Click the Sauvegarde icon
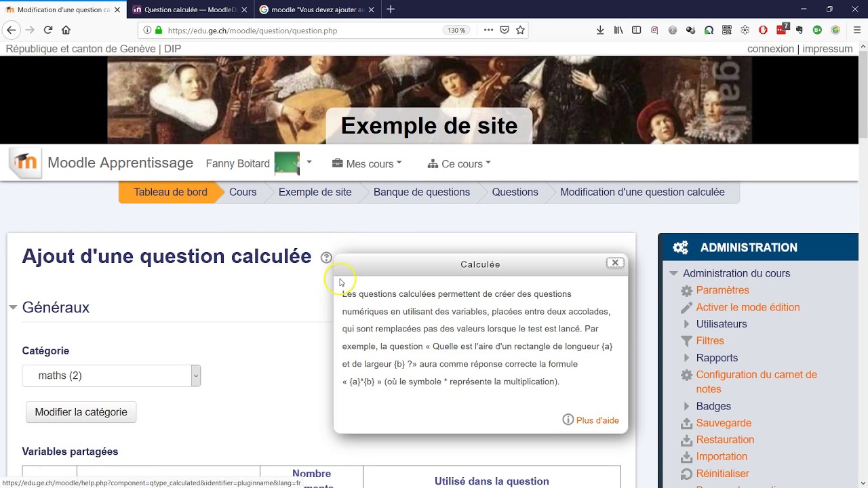 pos(686,424)
